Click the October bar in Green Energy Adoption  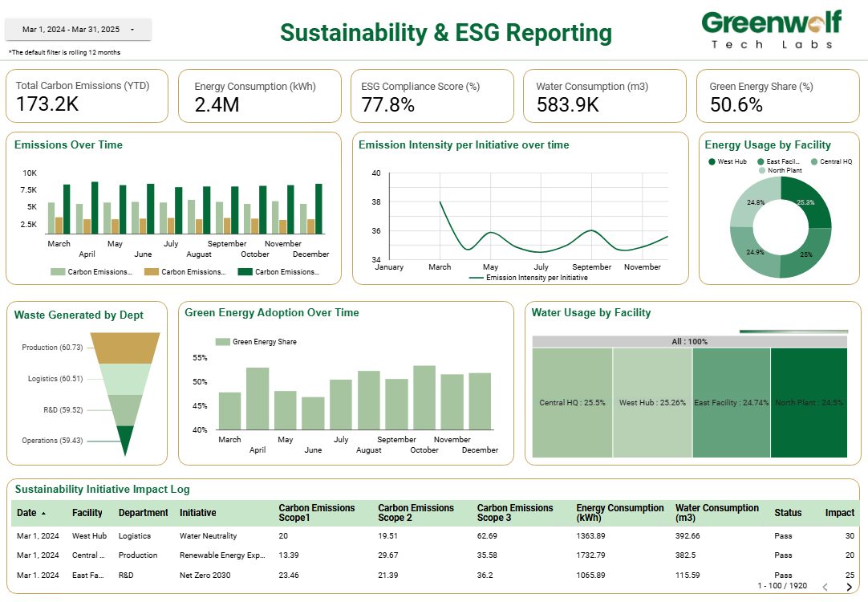pos(424,397)
